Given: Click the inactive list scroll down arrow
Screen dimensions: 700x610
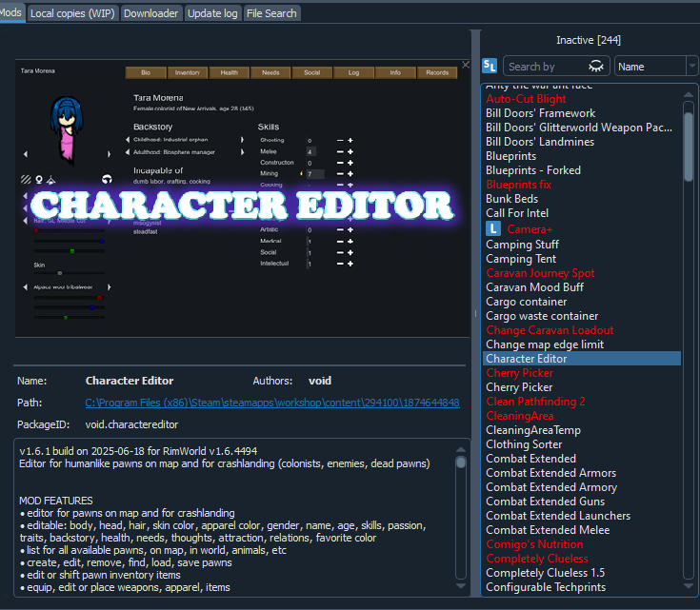Looking at the screenshot, I should pyautogui.click(x=689, y=586).
